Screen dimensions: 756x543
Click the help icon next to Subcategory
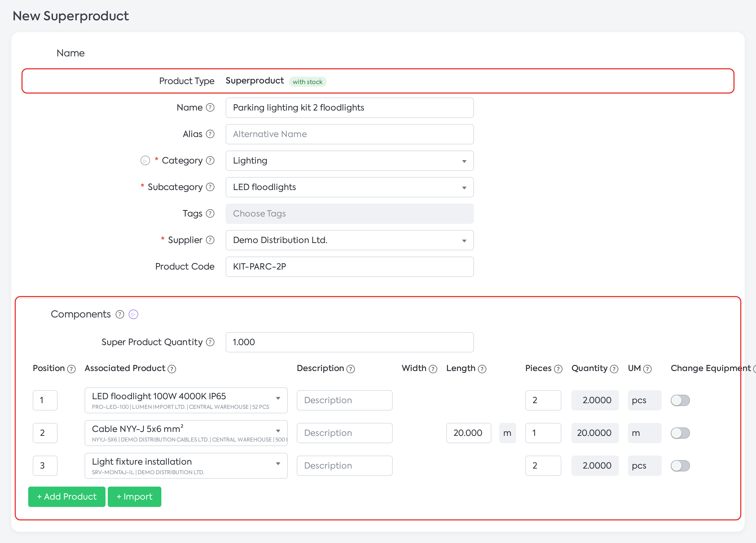click(210, 187)
